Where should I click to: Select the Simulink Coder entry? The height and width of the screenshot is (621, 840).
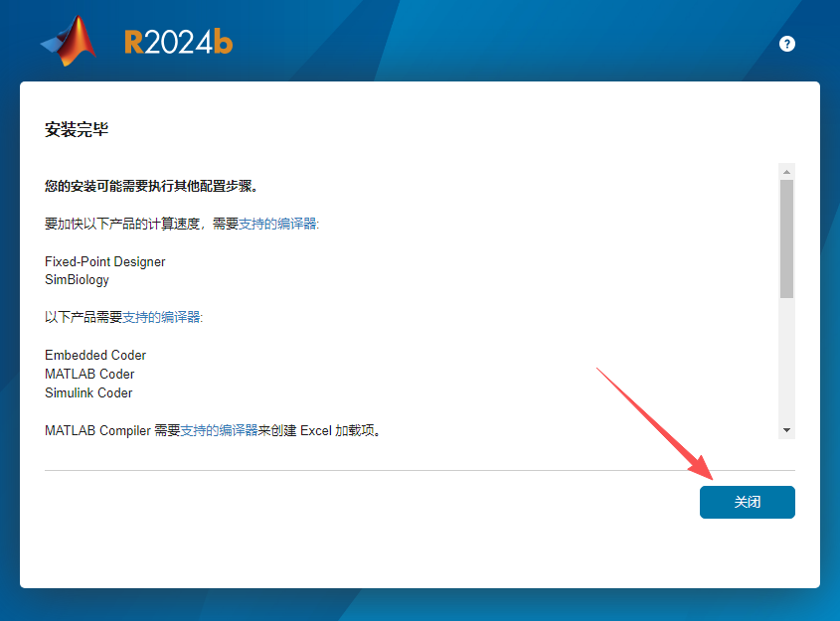[87, 392]
